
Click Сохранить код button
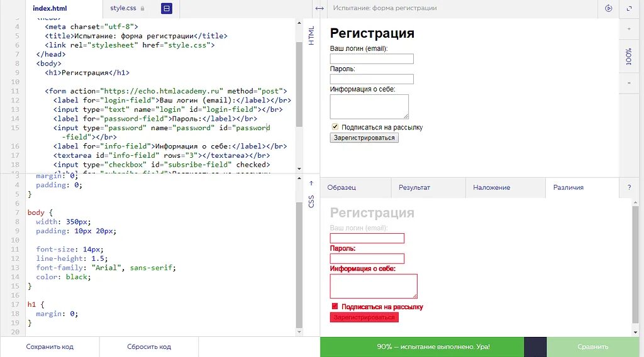pyautogui.click(x=50, y=347)
